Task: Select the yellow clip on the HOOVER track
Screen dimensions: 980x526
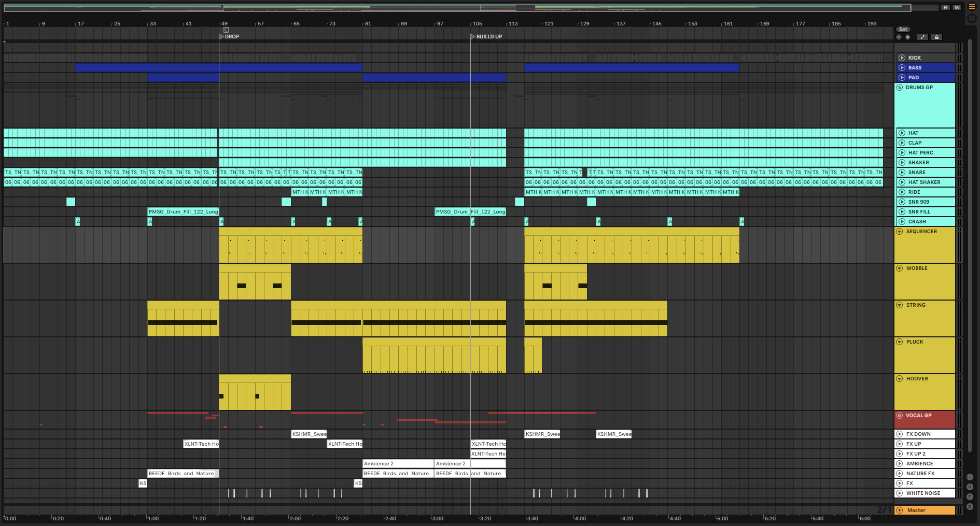Action: 255,392
